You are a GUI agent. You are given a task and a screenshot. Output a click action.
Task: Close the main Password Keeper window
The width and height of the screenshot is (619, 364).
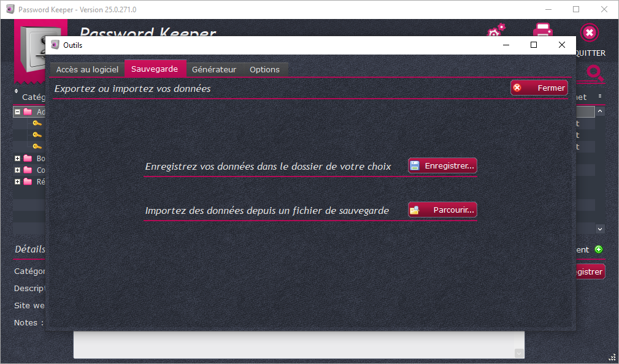click(604, 9)
